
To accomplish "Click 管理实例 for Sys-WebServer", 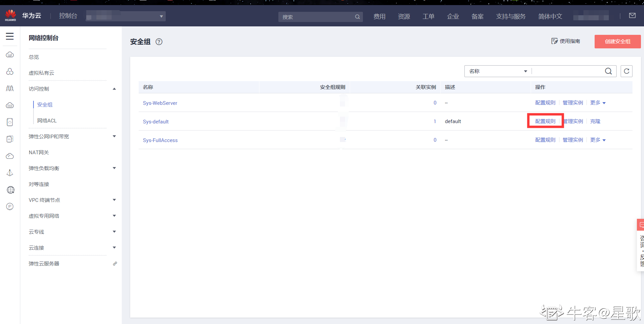I will coord(573,103).
